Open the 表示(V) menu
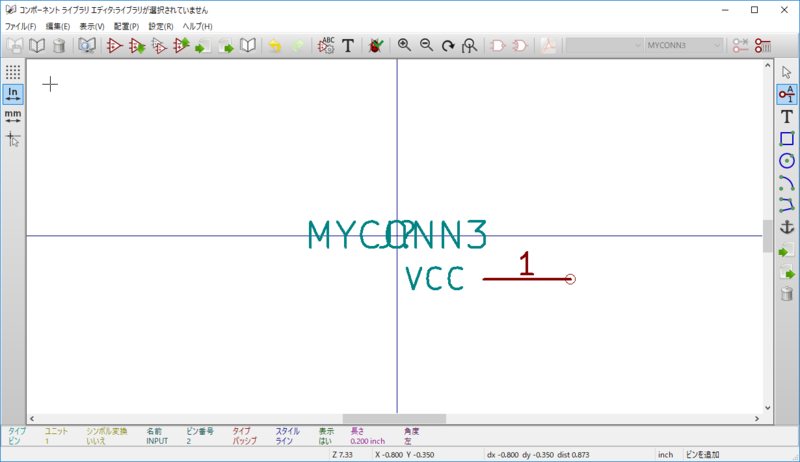Screen dimensions: 800x462 pyautogui.click(x=92, y=27)
